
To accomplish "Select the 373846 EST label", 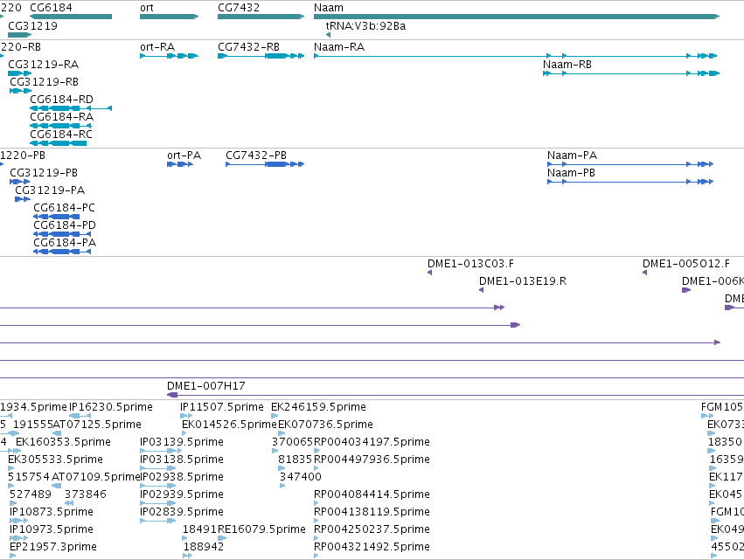I will coord(86,494).
